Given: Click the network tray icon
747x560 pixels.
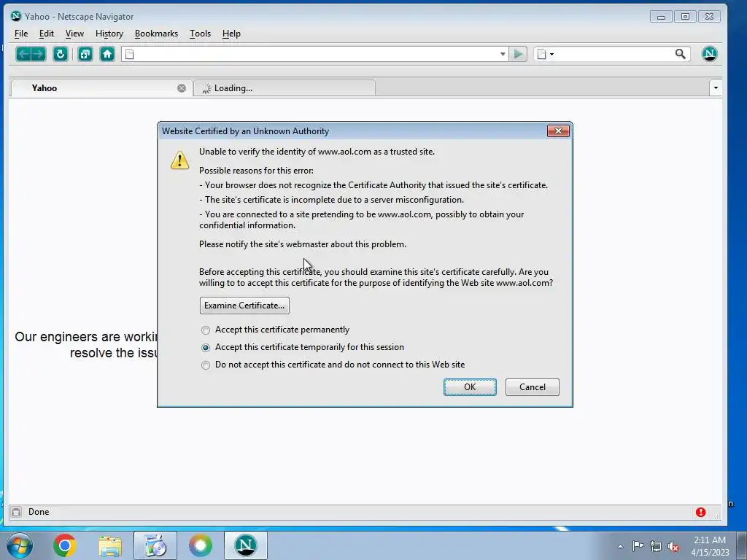Looking at the screenshot, I should pos(656,546).
